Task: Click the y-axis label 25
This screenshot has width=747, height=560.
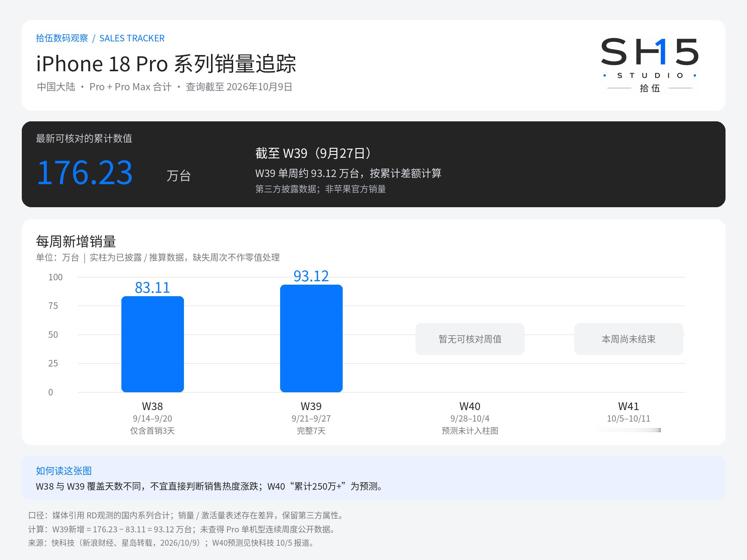Action: [53, 363]
